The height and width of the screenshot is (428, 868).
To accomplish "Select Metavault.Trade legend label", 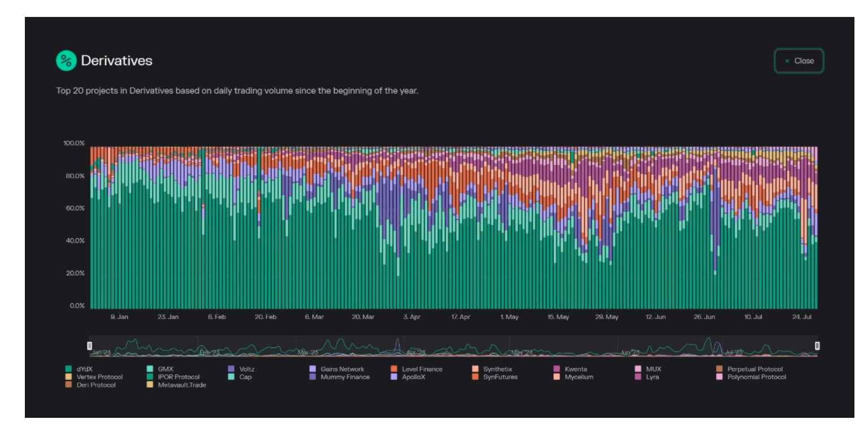I will point(182,385).
